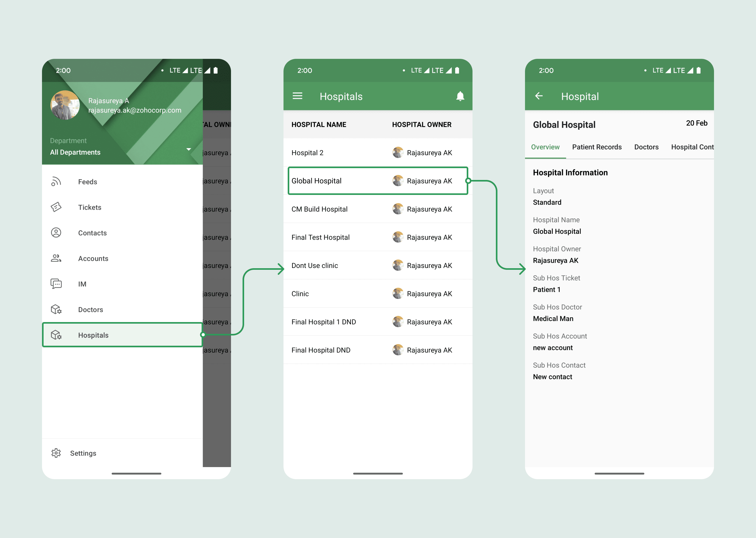This screenshot has height=538, width=756.
Task: Tap the notification bell icon
Action: [460, 96]
